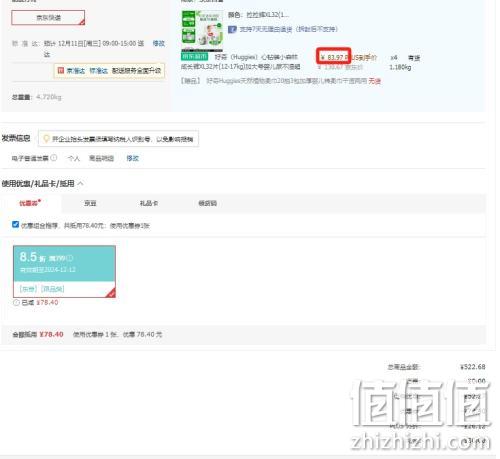The image size is (500, 459).
Task: Click the green 京东超市 product tag
Action: (195, 57)
